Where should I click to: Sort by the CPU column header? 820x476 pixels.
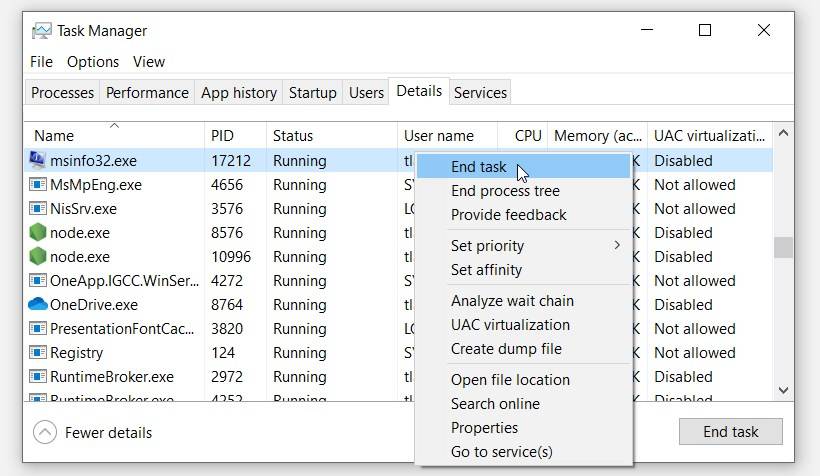click(522, 135)
